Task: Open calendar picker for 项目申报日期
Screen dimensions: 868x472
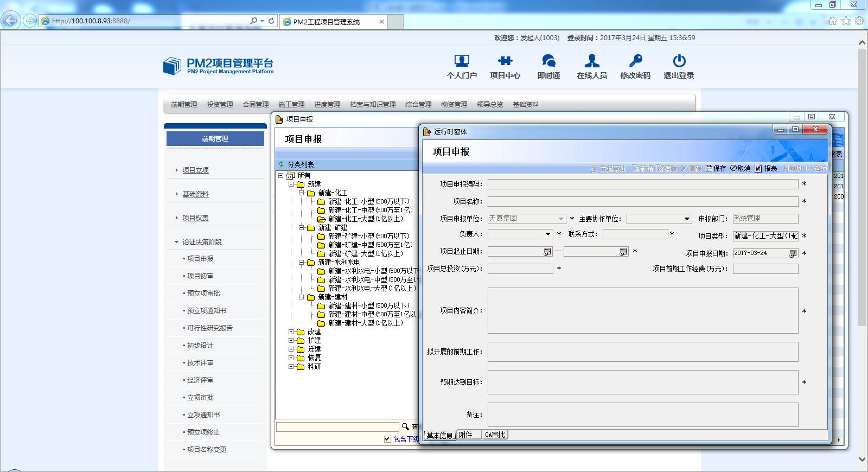Action: [x=793, y=253]
